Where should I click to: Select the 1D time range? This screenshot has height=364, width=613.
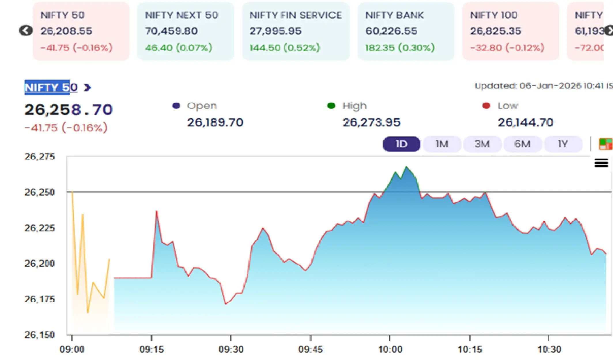(401, 144)
